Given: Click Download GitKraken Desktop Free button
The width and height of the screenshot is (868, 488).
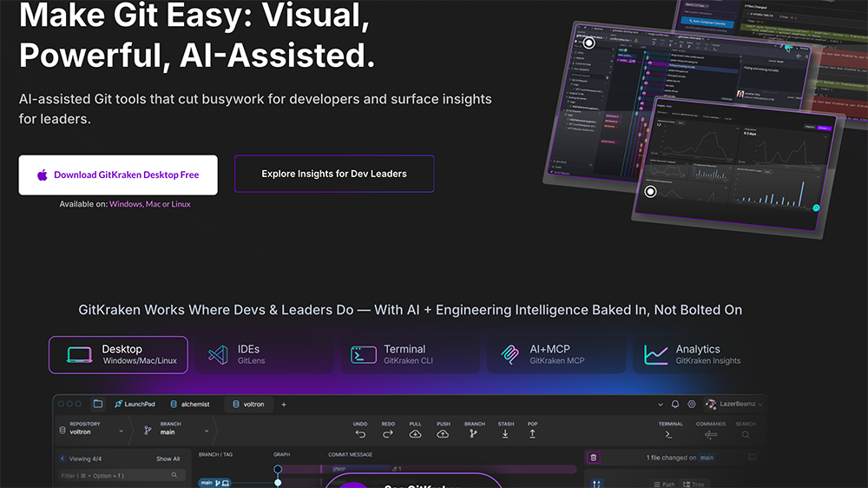Looking at the screenshot, I should tap(118, 175).
